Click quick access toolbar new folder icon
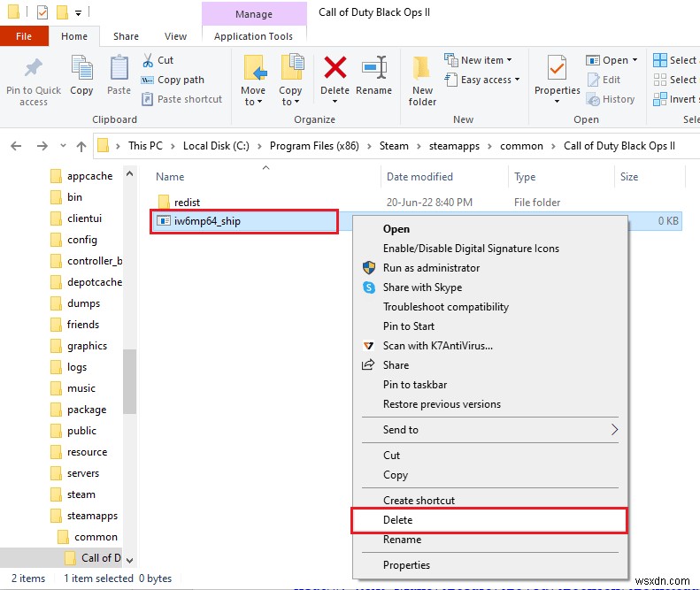This screenshot has width=700, height=590. click(x=62, y=12)
